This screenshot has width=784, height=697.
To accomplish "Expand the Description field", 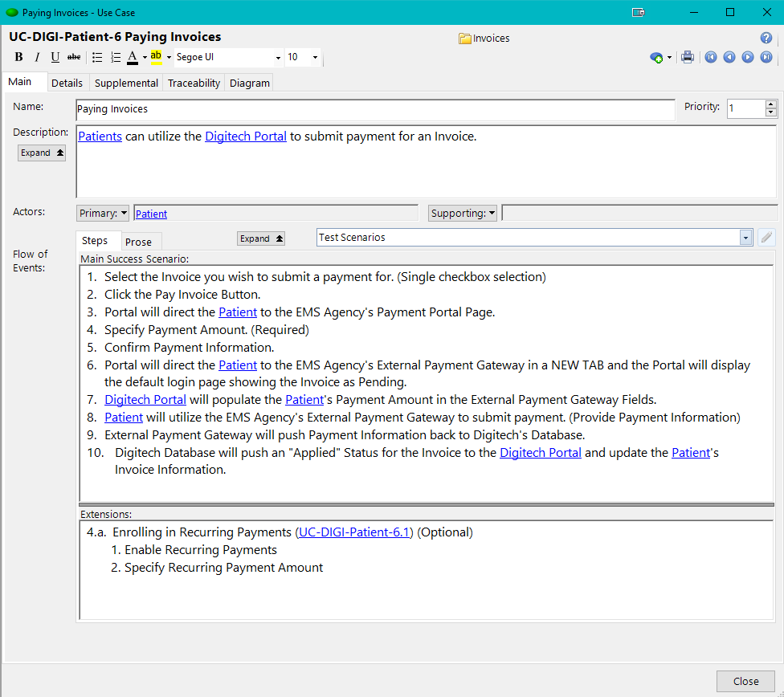I will pos(42,153).
